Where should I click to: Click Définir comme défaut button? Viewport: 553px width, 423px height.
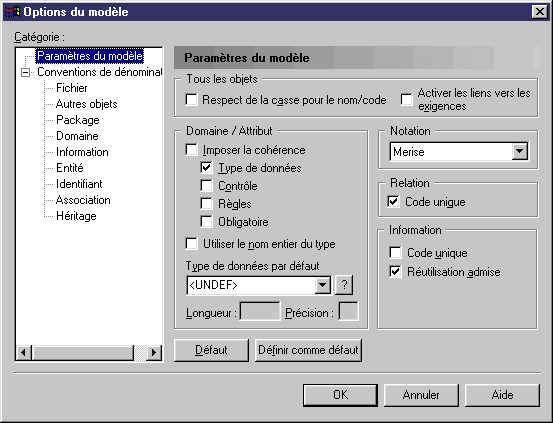pyautogui.click(x=308, y=350)
